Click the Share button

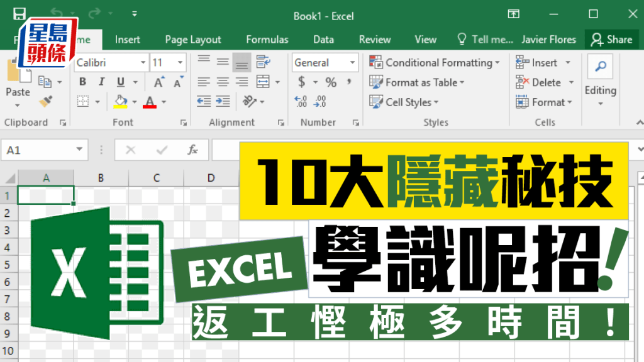[x=611, y=40]
